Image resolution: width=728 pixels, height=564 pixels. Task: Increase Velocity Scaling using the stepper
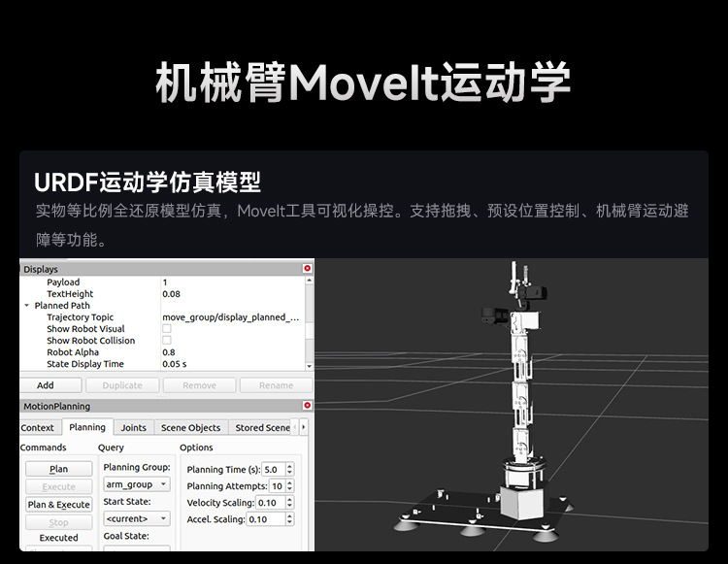coord(289,500)
